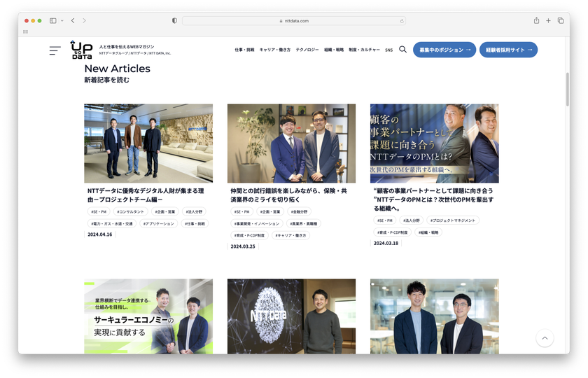
Task: Select the #金融分野 tag
Action: 300,211
